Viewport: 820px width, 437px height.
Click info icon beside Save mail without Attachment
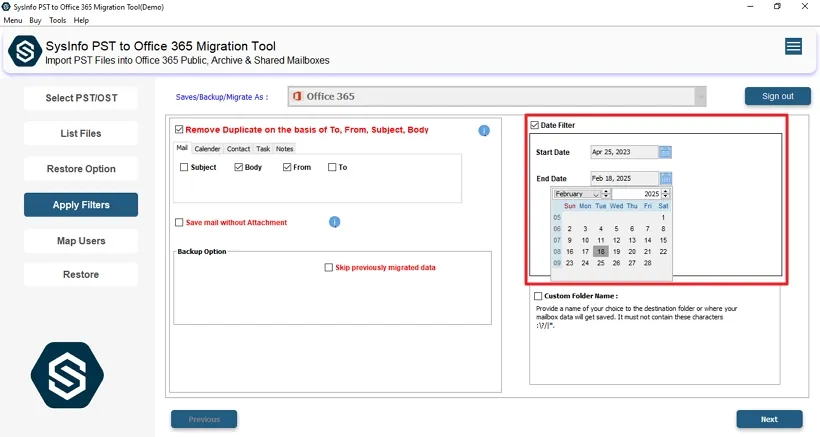click(x=335, y=222)
